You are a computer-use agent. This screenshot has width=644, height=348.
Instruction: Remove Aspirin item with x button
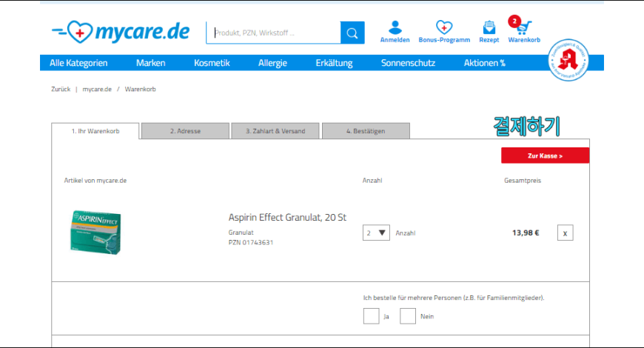pyautogui.click(x=565, y=233)
